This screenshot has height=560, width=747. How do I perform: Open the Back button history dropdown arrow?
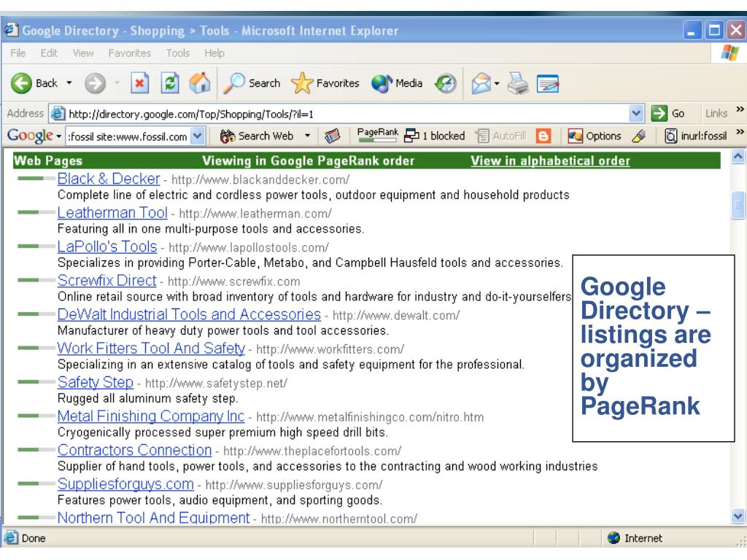69,83
